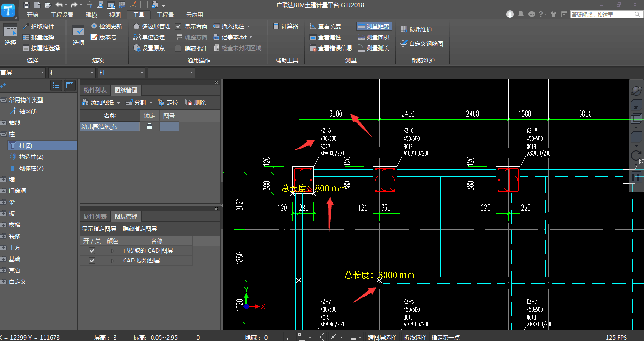The image size is (644, 341).
Task: Activate 测量面积 measure area tool
Action: (x=374, y=37)
